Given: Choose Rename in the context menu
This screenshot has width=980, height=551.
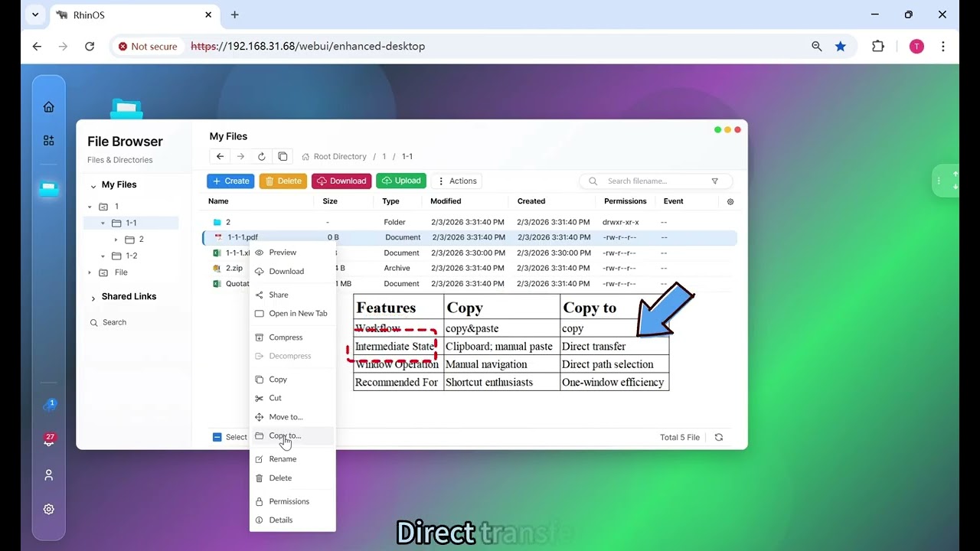Looking at the screenshot, I should point(292,459).
